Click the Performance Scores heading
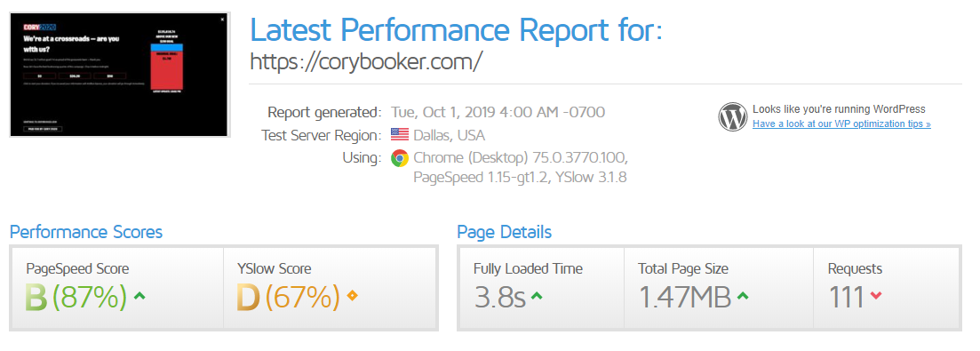Viewport: 980px width, 351px height. (86, 232)
